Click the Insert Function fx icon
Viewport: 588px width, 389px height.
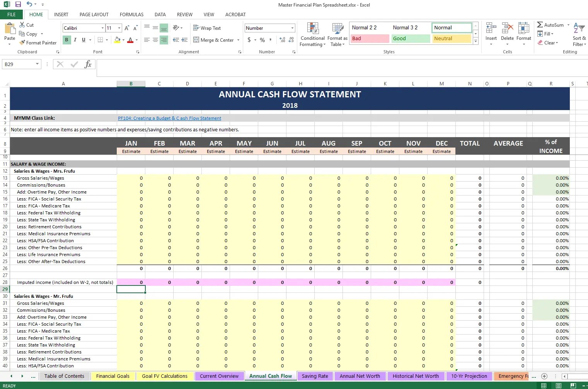pos(88,64)
